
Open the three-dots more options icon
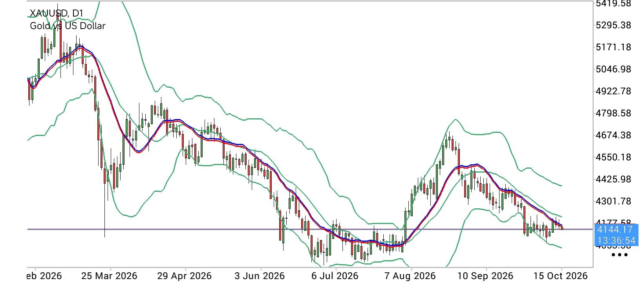point(620,255)
